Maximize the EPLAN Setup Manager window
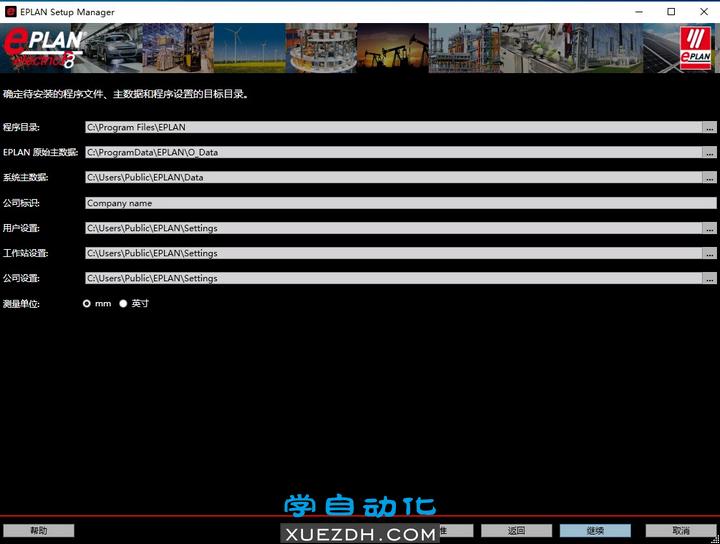 (x=671, y=12)
